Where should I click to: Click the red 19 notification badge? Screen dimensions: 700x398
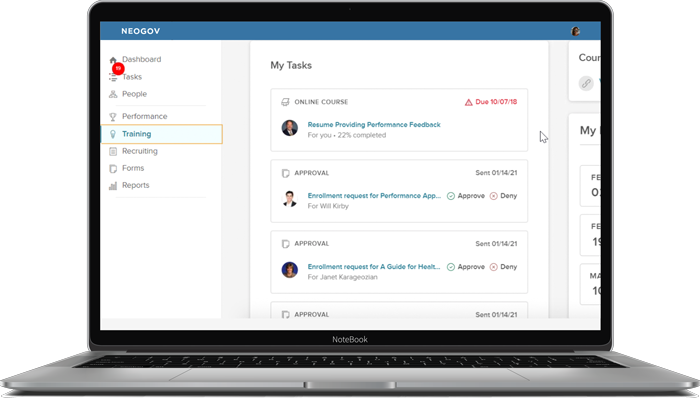[118, 68]
